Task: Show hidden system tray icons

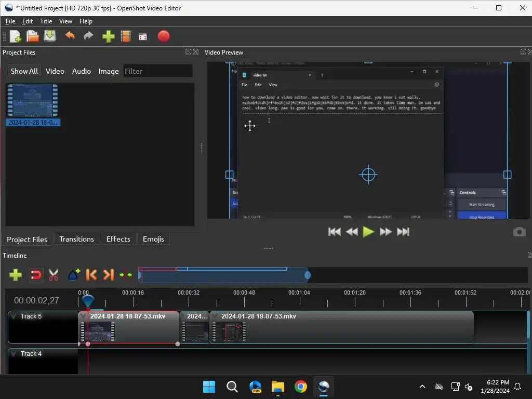Action: pos(422,387)
